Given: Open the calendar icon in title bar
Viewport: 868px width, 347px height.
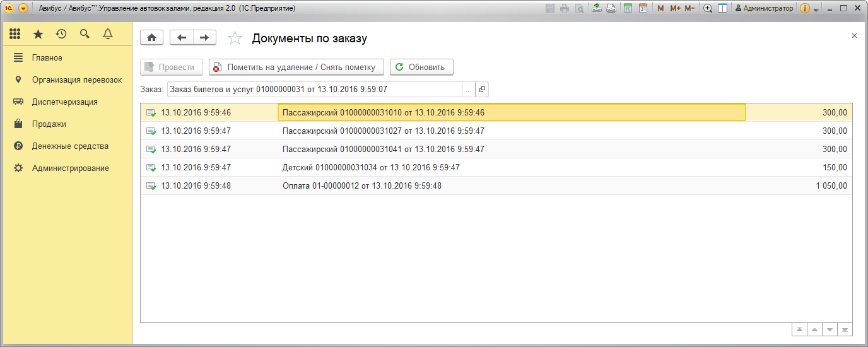Looking at the screenshot, I should [643, 8].
